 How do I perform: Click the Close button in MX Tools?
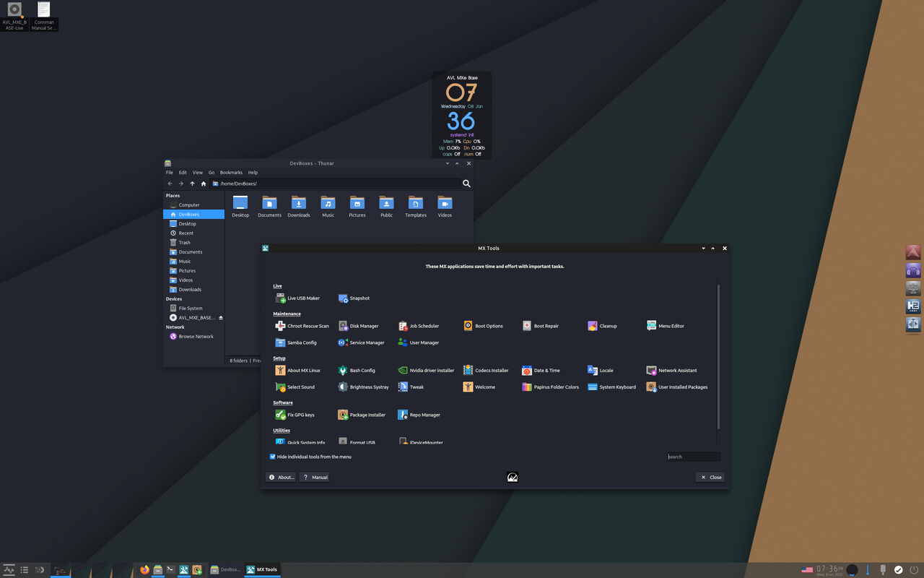pyautogui.click(x=710, y=478)
